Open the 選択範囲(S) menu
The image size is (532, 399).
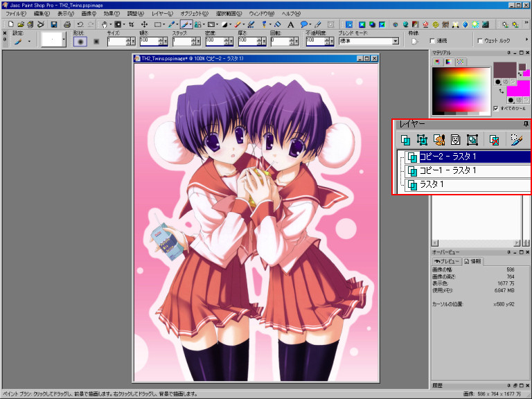229,14
